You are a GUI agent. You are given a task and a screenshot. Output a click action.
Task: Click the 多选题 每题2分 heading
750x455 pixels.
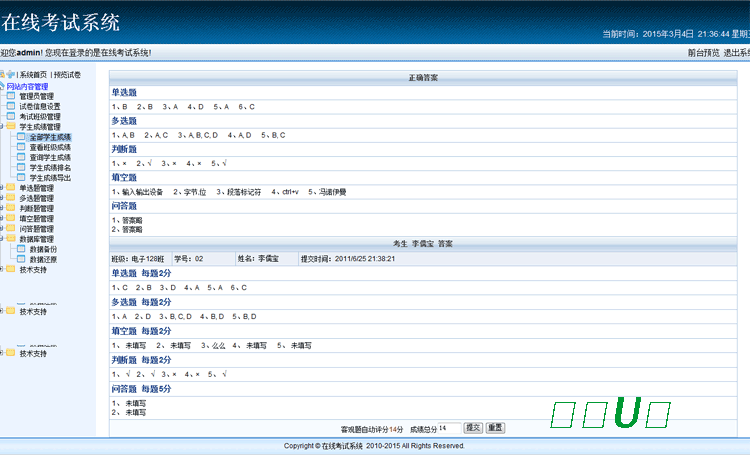point(141,302)
